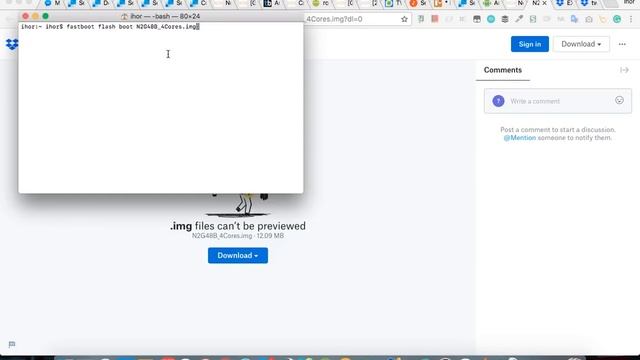Click the browser address bar URL

335,19
